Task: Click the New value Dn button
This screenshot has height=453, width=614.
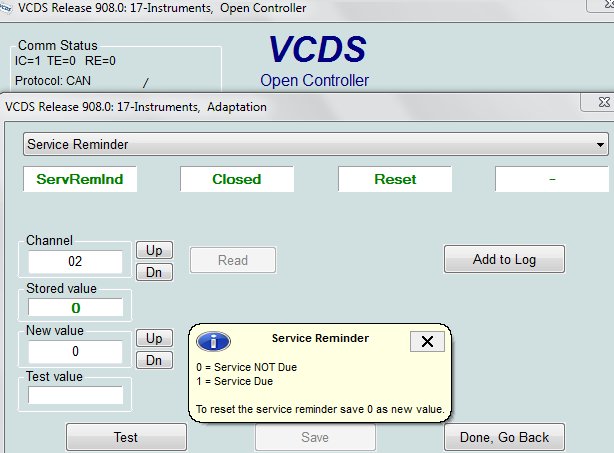Action: [154, 360]
